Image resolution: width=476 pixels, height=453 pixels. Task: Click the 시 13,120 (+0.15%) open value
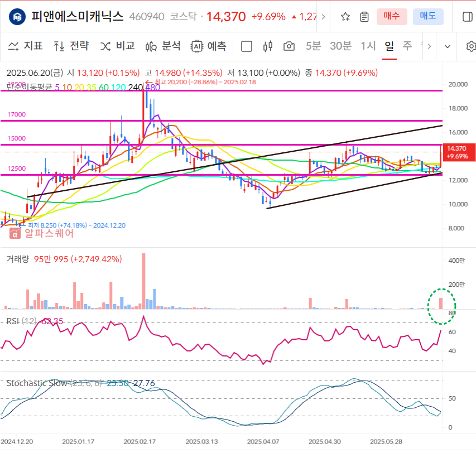coord(104,73)
